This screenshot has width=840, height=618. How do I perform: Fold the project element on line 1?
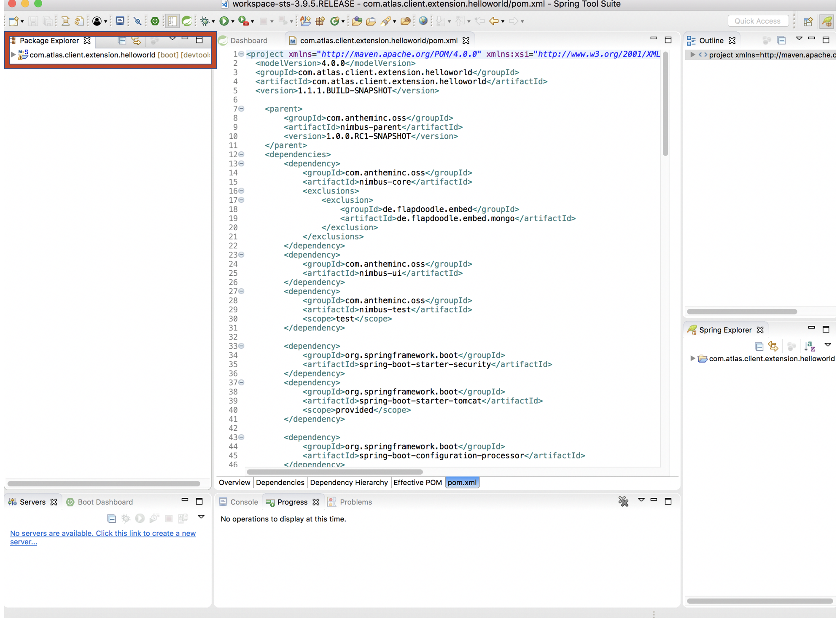click(241, 54)
